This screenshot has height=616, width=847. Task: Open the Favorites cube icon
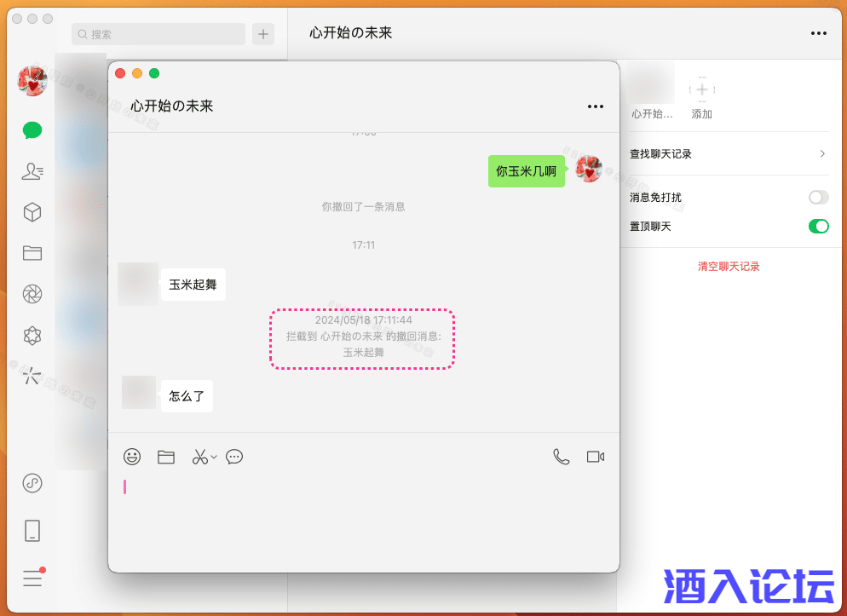tap(32, 212)
